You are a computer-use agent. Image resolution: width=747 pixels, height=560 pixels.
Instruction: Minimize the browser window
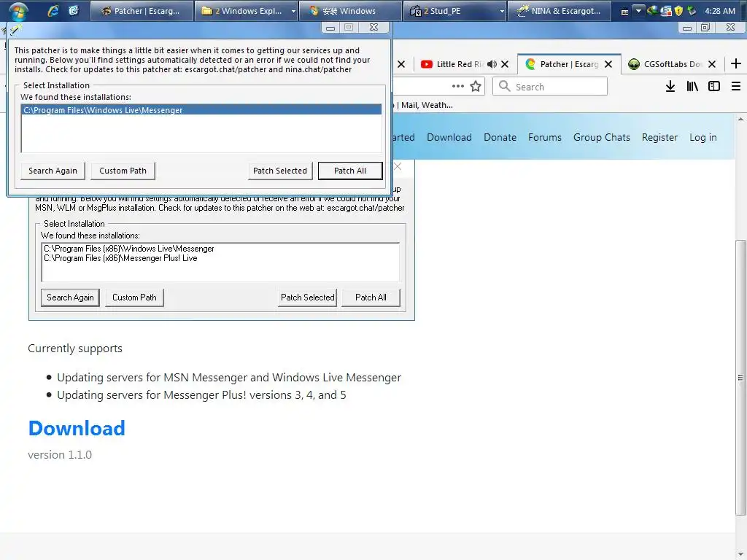click(687, 28)
